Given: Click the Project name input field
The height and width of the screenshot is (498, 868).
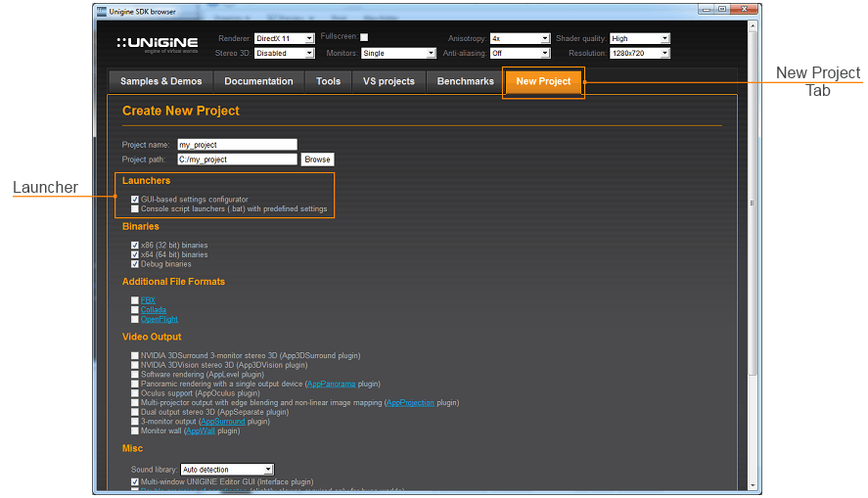Looking at the screenshot, I should click(237, 145).
